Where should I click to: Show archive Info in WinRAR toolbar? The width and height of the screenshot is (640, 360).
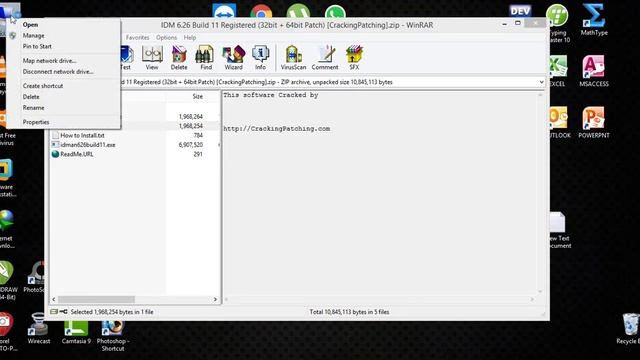click(x=260, y=58)
